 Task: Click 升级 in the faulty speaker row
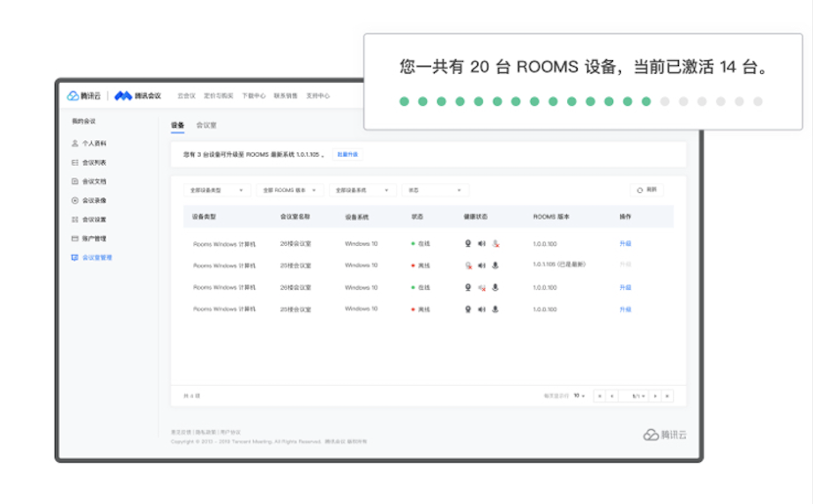[625, 287]
